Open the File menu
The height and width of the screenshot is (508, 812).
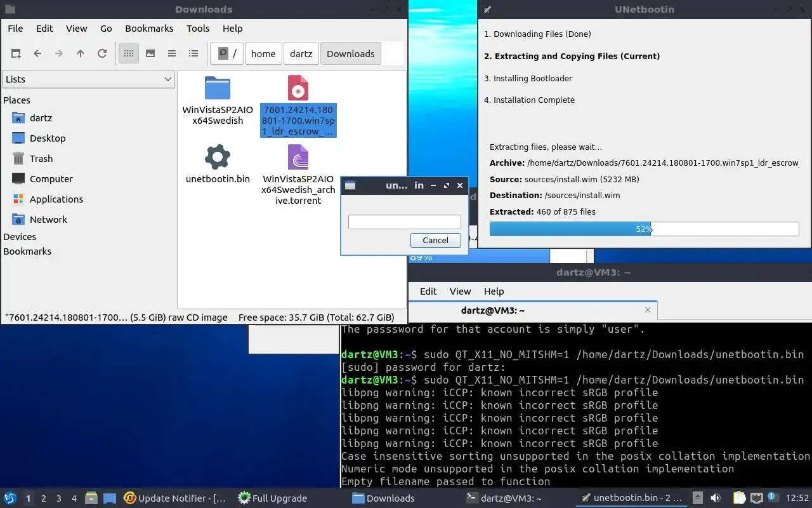15,29
